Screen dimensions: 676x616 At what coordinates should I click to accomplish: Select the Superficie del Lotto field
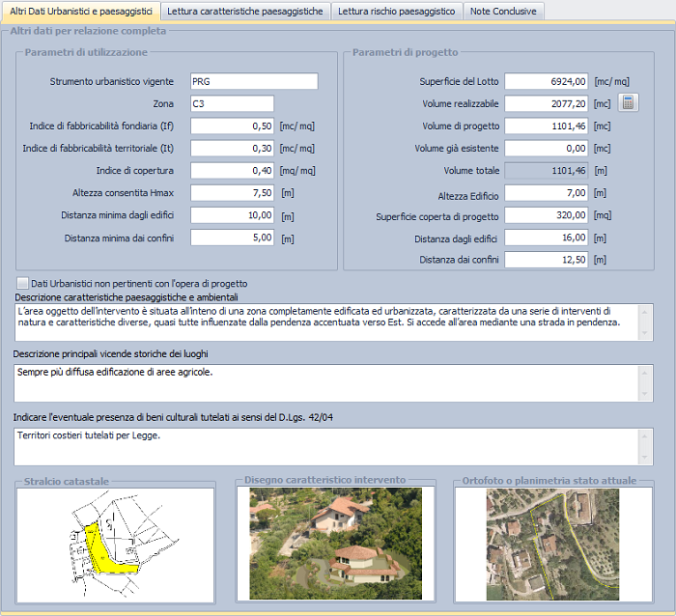[x=547, y=81]
